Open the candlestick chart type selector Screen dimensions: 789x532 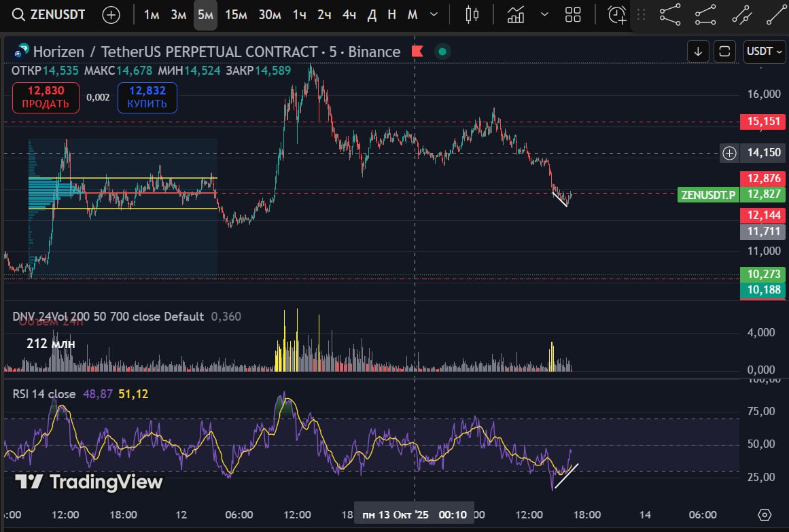pyautogui.click(x=472, y=15)
